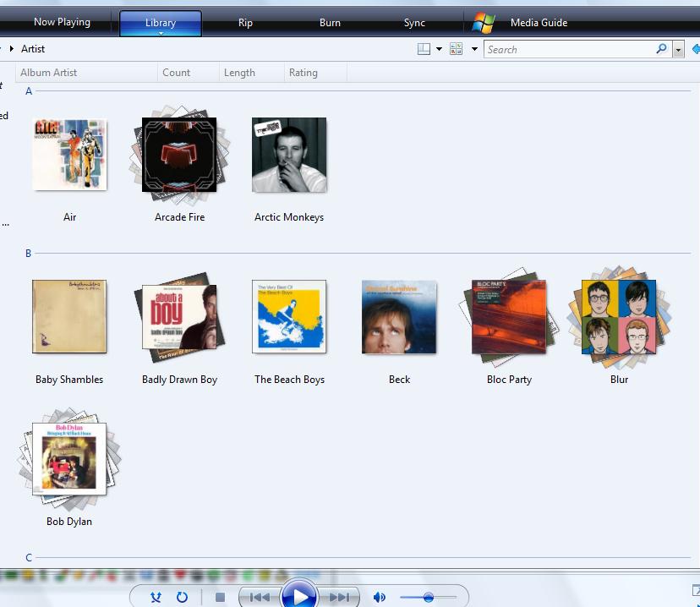This screenshot has width=700, height=607.
Task: Sort by the Count column header
Action: point(189,73)
